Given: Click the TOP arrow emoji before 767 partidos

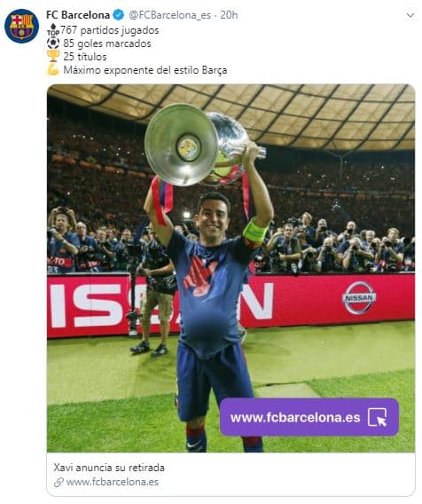Looking at the screenshot, I should (53, 30).
